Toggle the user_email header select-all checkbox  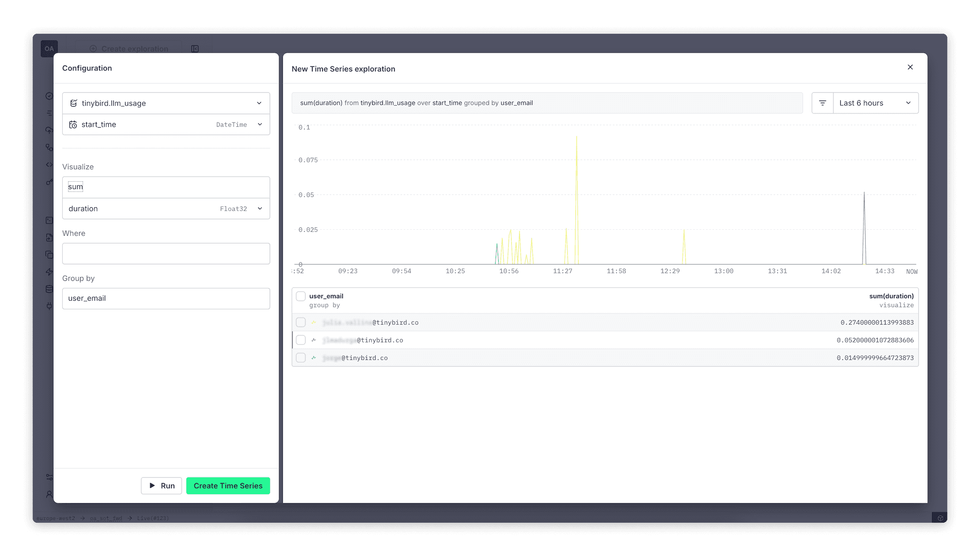tap(301, 296)
